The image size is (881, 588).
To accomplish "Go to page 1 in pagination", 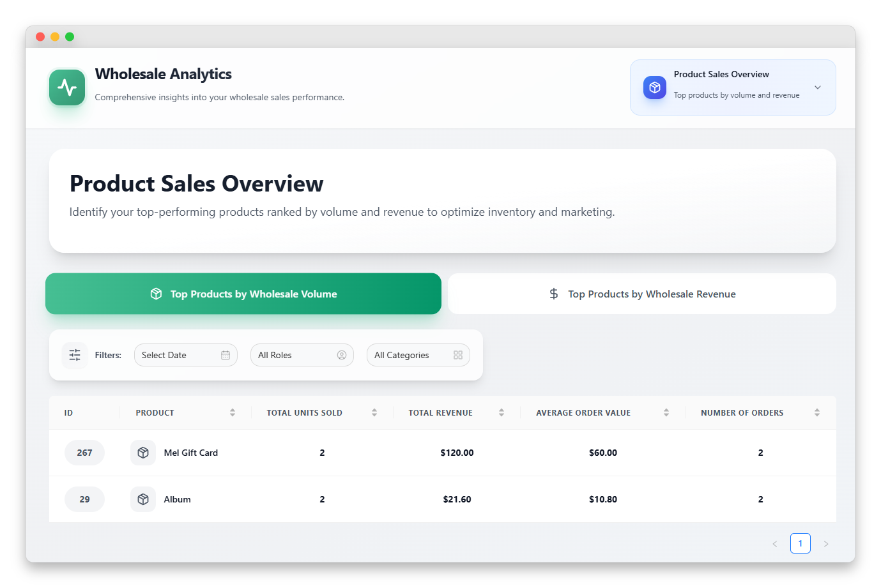I will (801, 543).
